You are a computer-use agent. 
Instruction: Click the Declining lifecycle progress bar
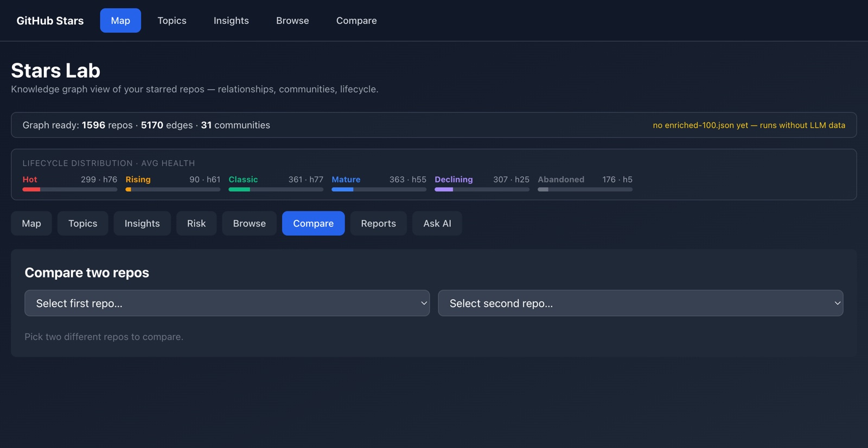[x=482, y=190]
